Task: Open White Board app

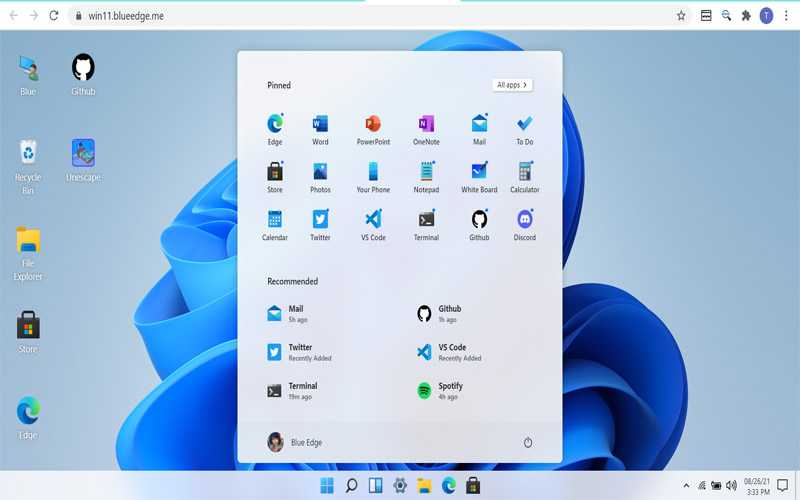Action: [479, 178]
